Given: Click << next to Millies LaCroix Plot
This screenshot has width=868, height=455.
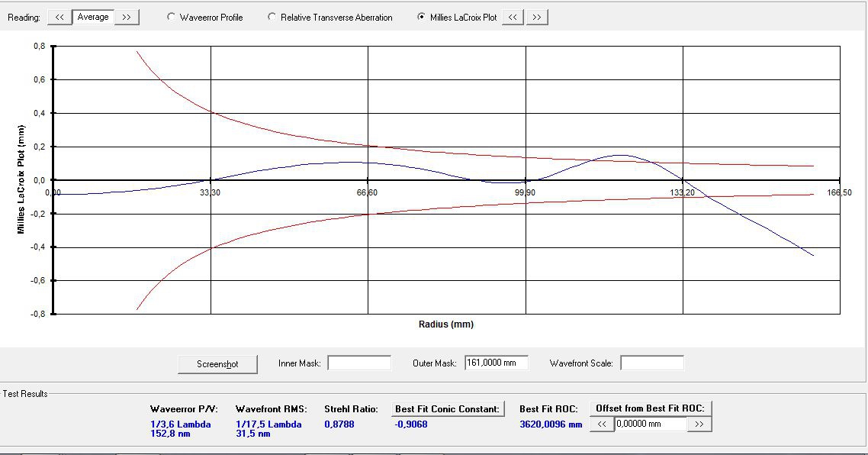Looking at the screenshot, I should coord(513,18).
